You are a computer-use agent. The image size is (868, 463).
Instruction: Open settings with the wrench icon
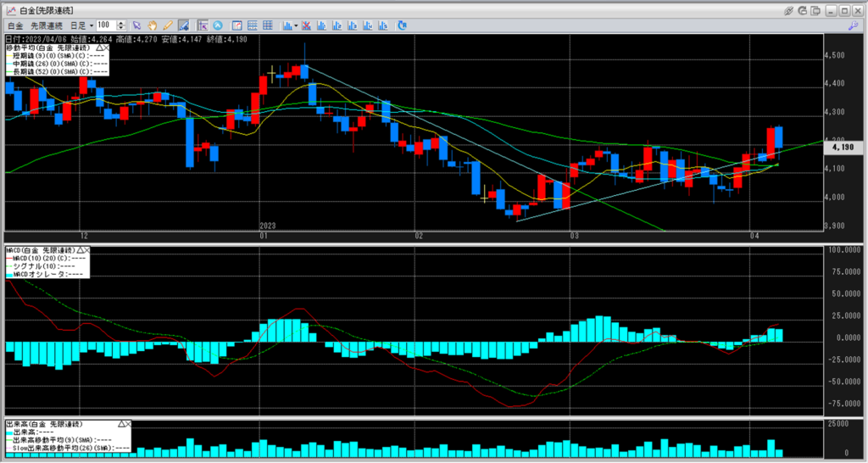click(x=852, y=26)
